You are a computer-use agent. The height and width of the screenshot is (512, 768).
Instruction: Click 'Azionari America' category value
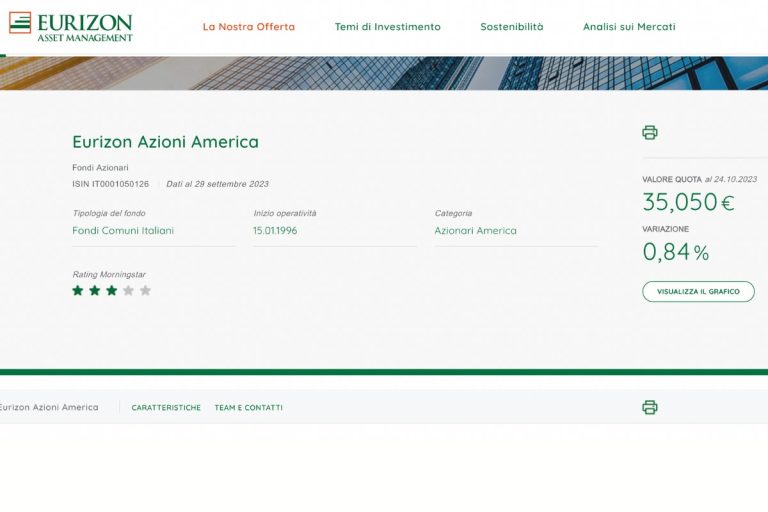(x=476, y=230)
